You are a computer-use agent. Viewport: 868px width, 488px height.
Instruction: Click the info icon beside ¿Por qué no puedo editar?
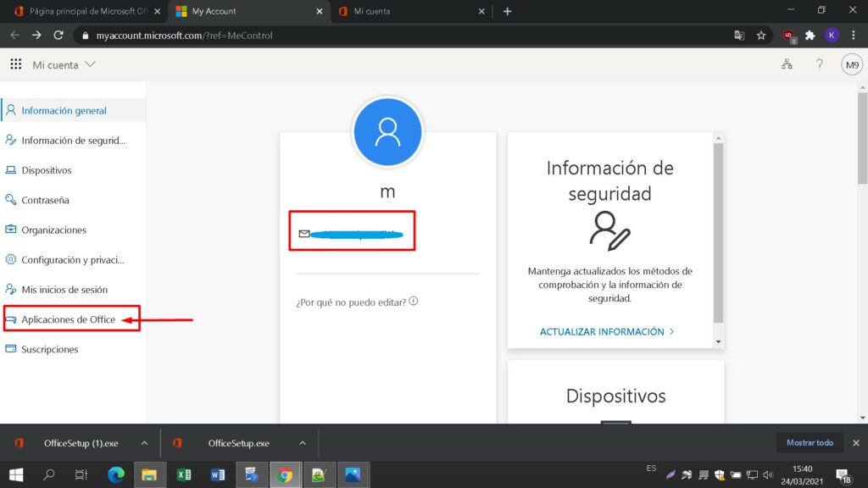pyautogui.click(x=414, y=302)
